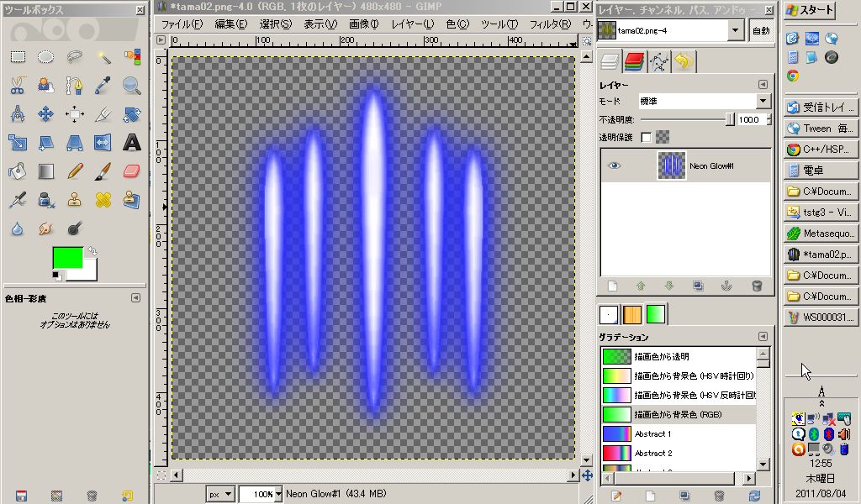
Task: Open the Metasequoia taskbar item
Action: (x=821, y=233)
